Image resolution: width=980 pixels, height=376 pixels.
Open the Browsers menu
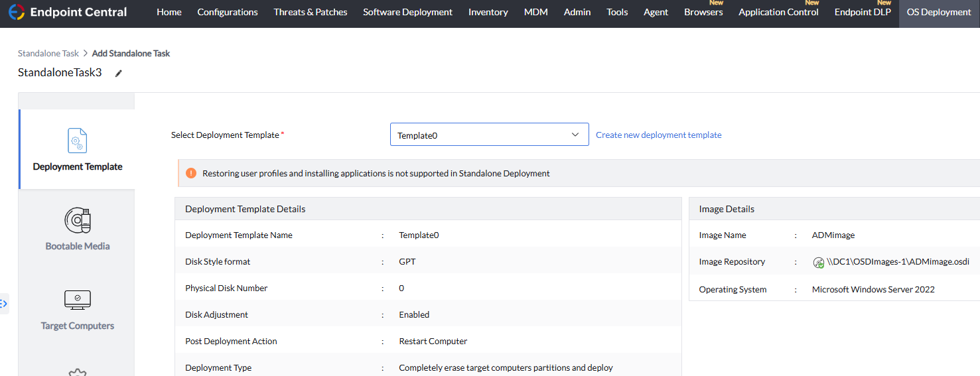(x=703, y=12)
